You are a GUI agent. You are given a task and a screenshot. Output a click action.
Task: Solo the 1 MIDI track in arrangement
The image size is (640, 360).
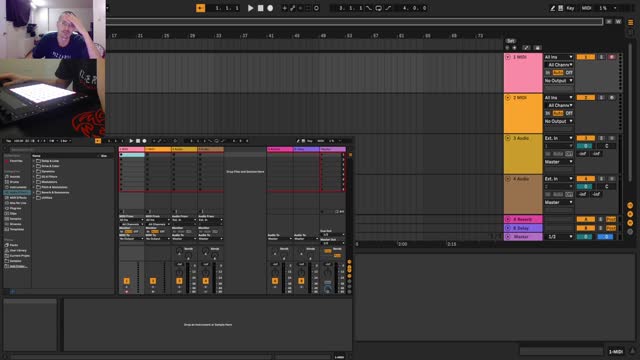tap(601, 57)
